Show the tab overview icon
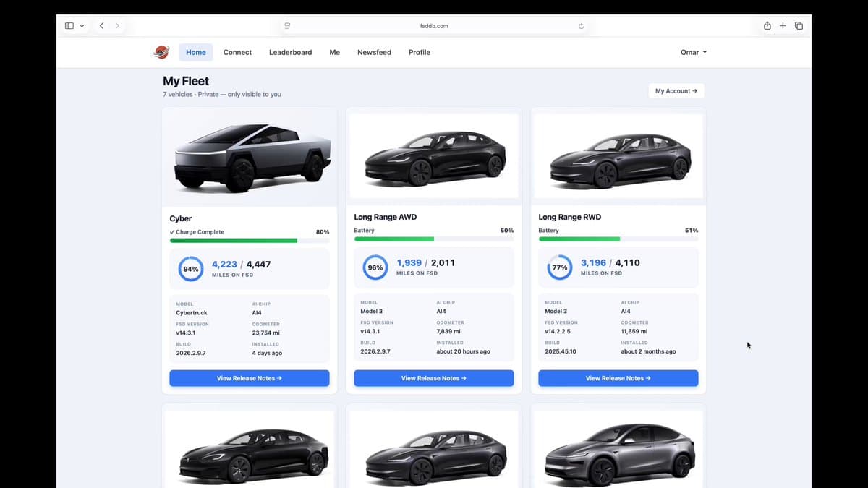 tap(799, 25)
